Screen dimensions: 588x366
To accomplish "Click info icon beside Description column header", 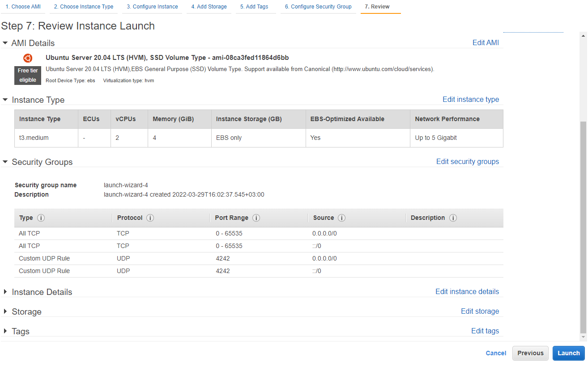I will coord(453,218).
